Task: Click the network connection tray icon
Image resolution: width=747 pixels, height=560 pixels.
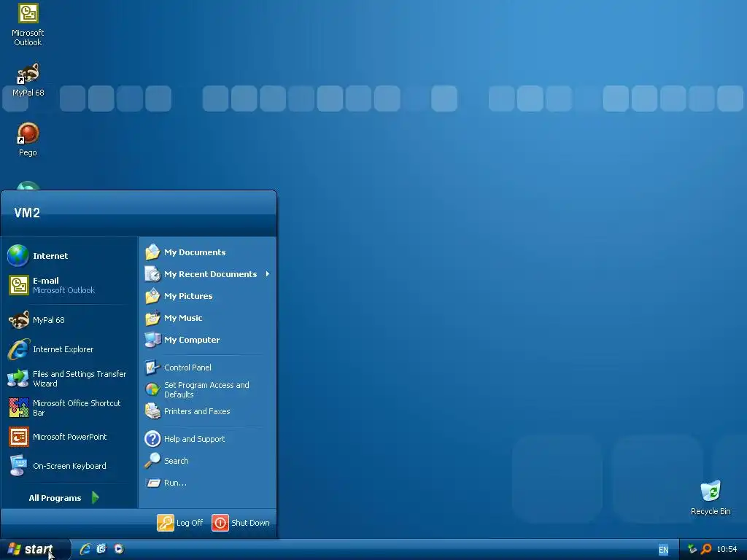Action: point(692,549)
